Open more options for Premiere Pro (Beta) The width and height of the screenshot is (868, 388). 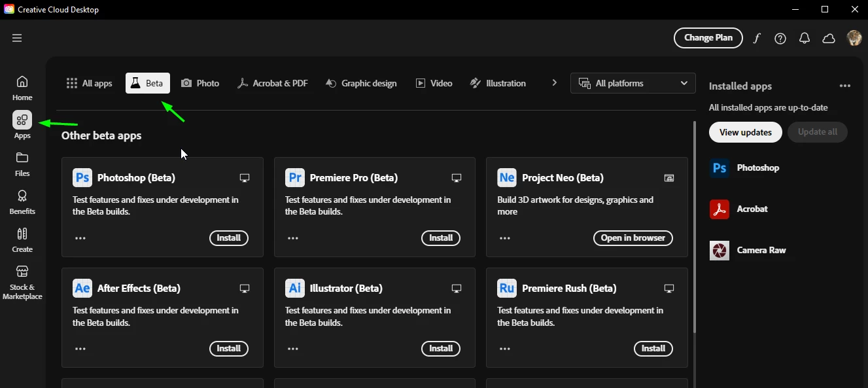(x=293, y=238)
